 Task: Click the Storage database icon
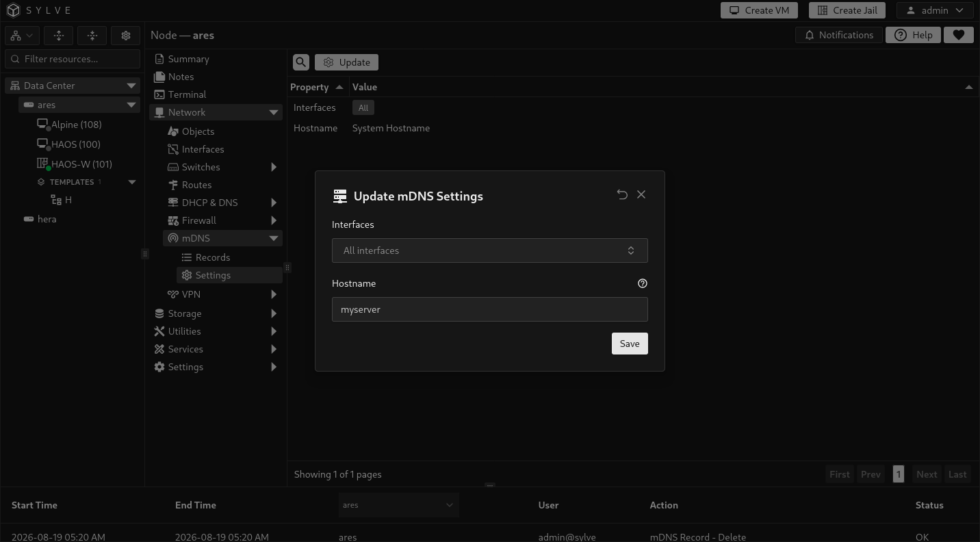pos(159,313)
